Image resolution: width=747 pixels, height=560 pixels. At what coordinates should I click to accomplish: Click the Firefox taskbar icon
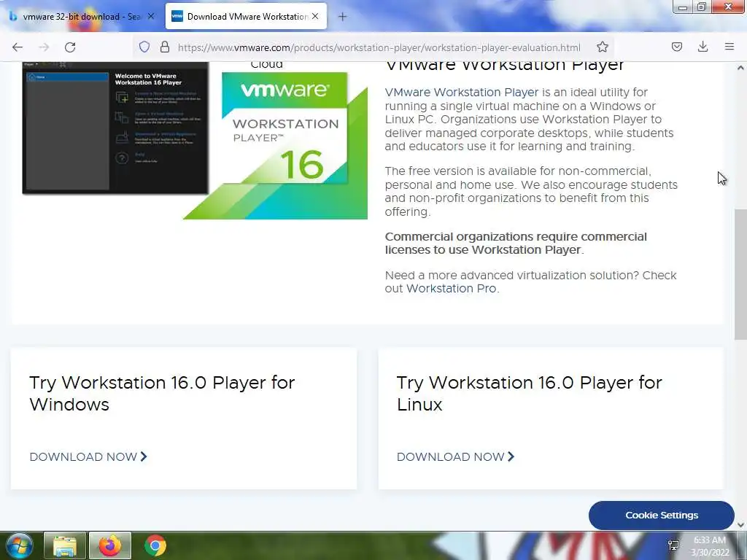(x=110, y=545)
